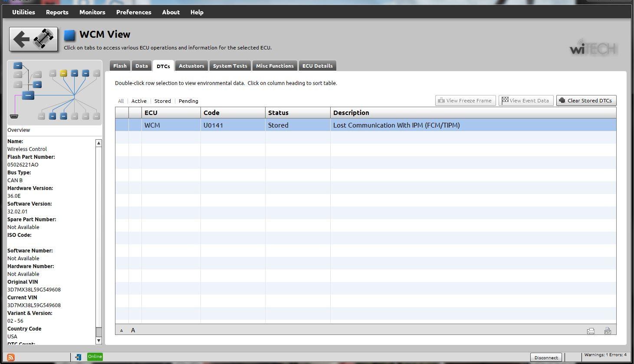This screenshot has width=634, height=364.
Task: Click Hardware Version value 36.0E
Action: point(14,196)
